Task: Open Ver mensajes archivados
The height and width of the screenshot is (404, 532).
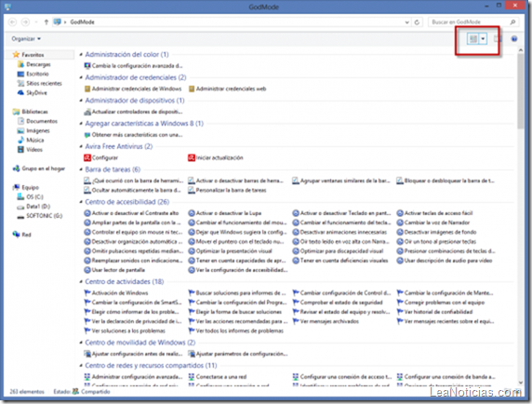Action: (x=326, y=321)
